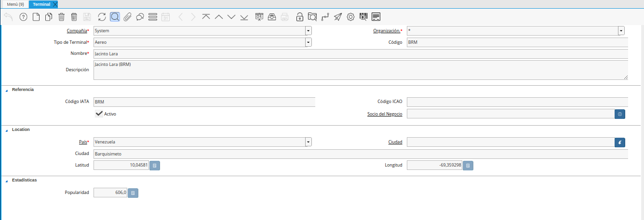Open the Workflow gear icon
This screenshot has height=220, width=644.
tap(350, 17)
